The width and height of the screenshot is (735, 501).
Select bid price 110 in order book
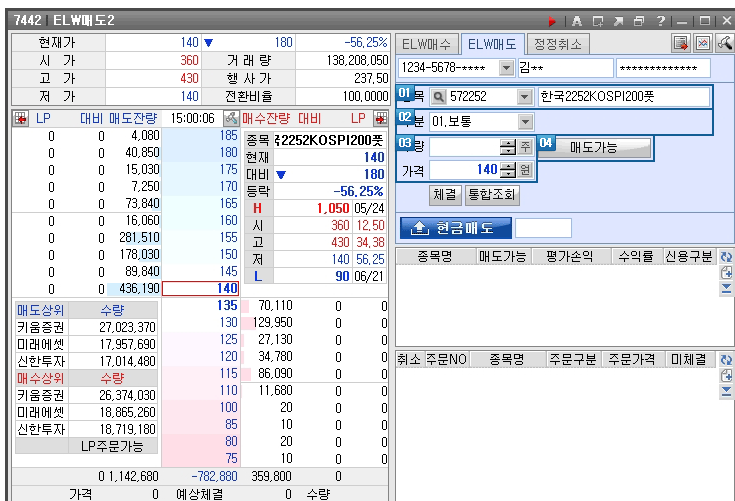[x=201, y=390]
